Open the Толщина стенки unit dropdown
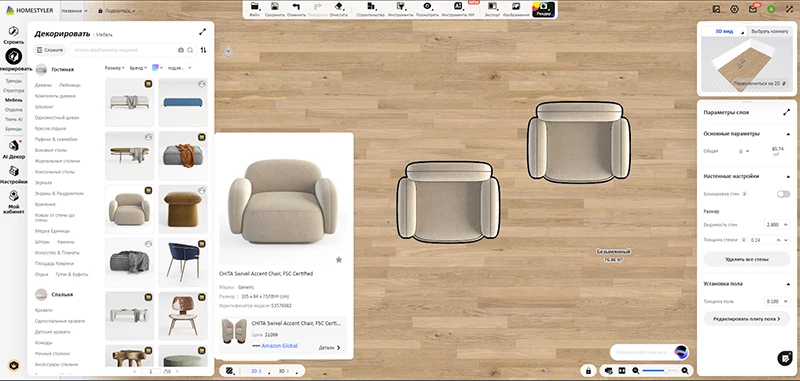This screenshot has height=381, width=800. pyautogui.click(x=785, y=239)
